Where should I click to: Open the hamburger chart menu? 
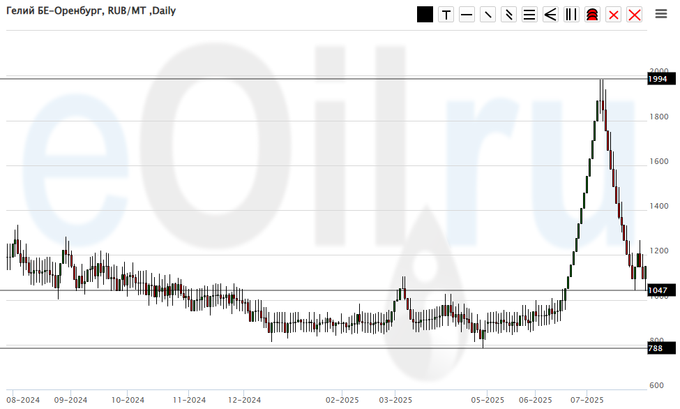click(x=661, y=14)
